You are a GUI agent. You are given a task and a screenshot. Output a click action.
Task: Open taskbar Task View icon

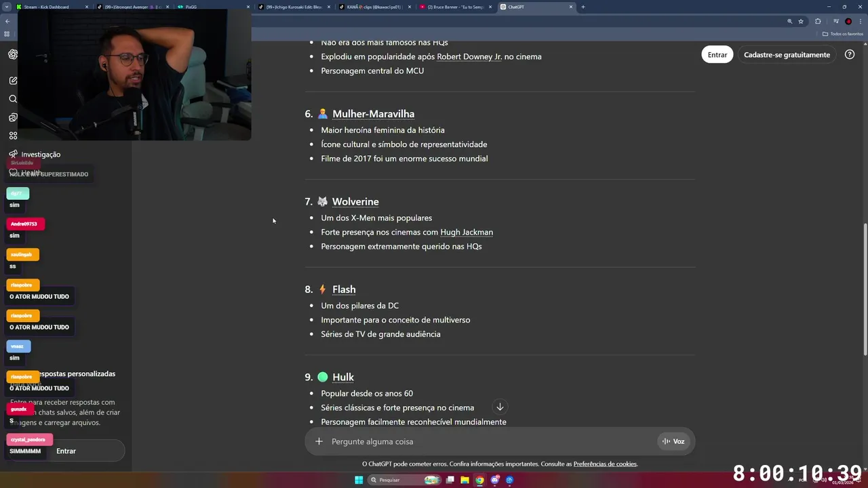(450, 480)
